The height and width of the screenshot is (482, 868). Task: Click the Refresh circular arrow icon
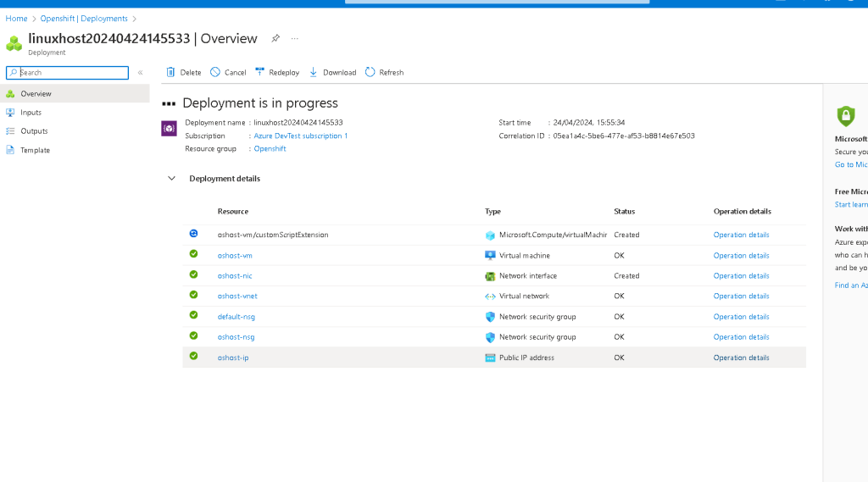pyautogui.click(x=370, y=72)
